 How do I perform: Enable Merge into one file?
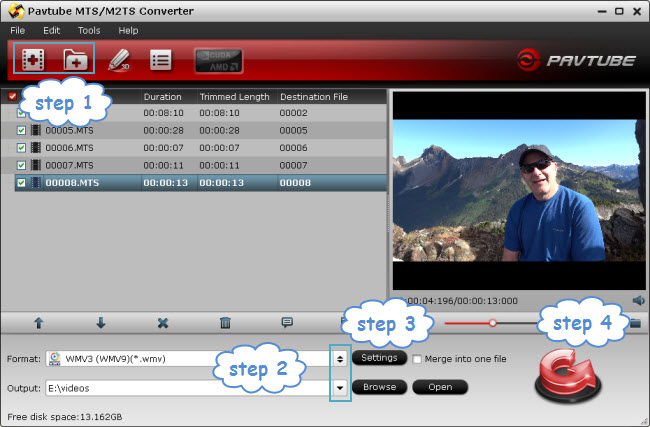(x=417, y=359)
